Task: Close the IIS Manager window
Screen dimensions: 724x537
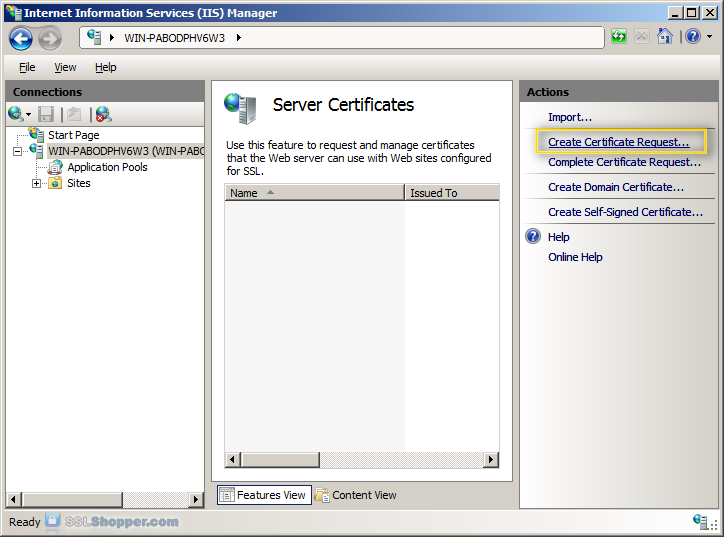Action: pos(709,12)
